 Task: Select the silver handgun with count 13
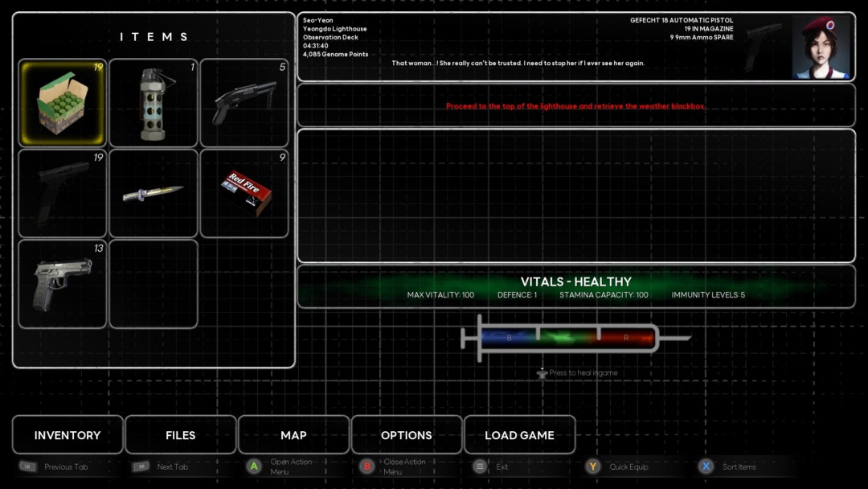(x=63, y=284)
